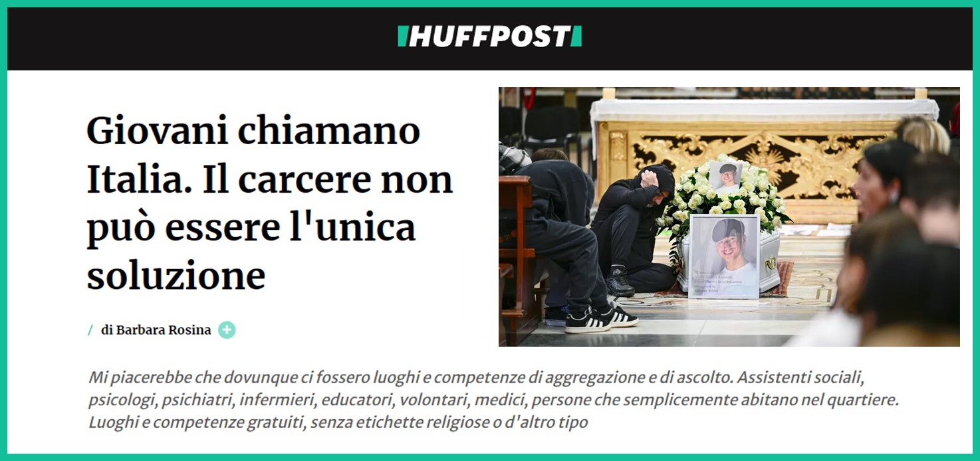Screen dimensions: 980x461
Task: Click the green slash before the byline
Action: [x=90, y=330]
